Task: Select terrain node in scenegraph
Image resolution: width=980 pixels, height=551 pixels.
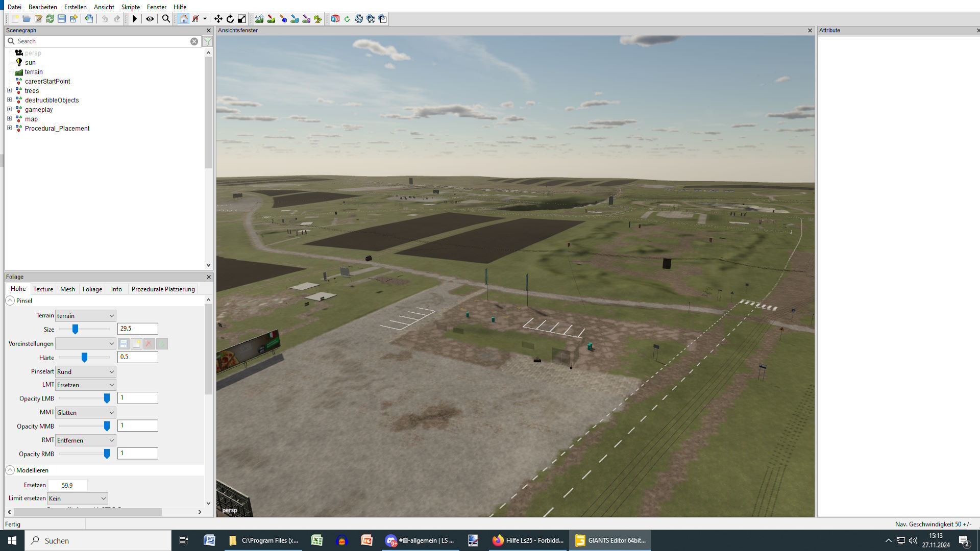Action: (x=34, y=72)
